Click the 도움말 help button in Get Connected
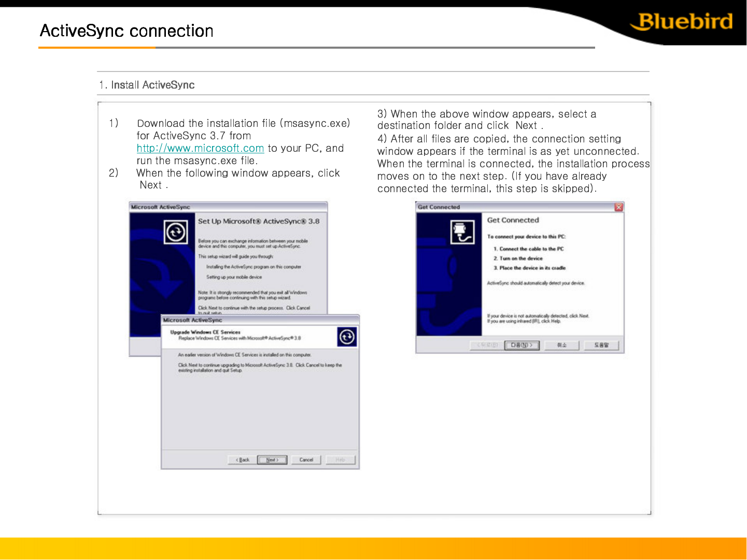 (x=601, y=345)
